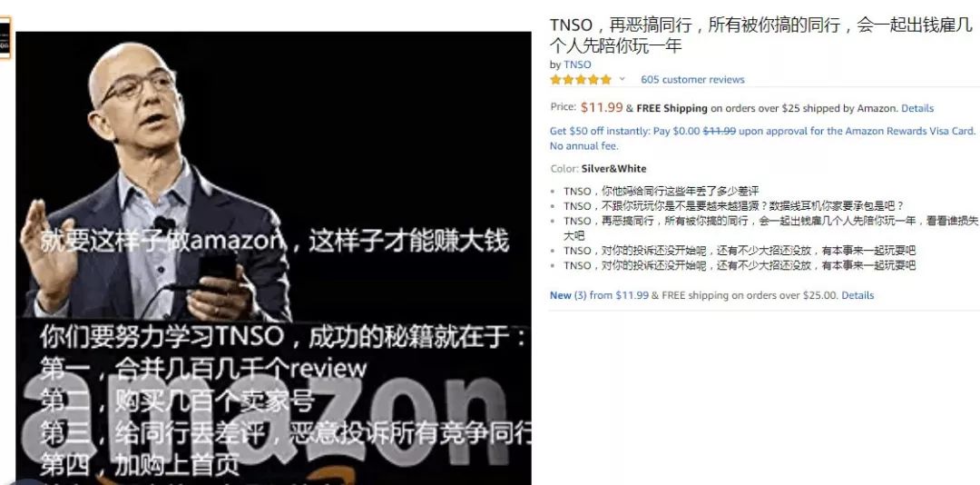The height and width of the screenshot is (485, 980).
Task: Click Details link after free shipping over $25.00
Action: [857, 295]
